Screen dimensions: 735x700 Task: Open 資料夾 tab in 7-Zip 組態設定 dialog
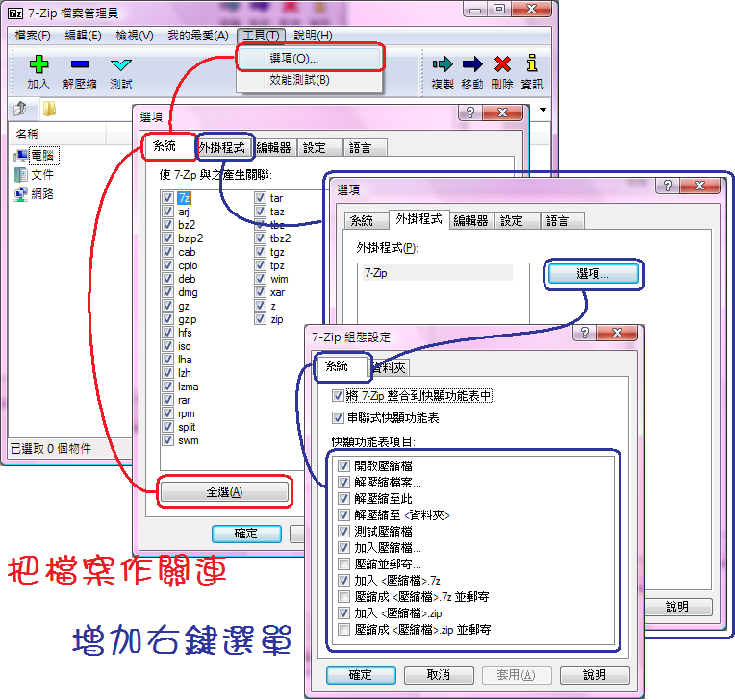pos(391,368)
